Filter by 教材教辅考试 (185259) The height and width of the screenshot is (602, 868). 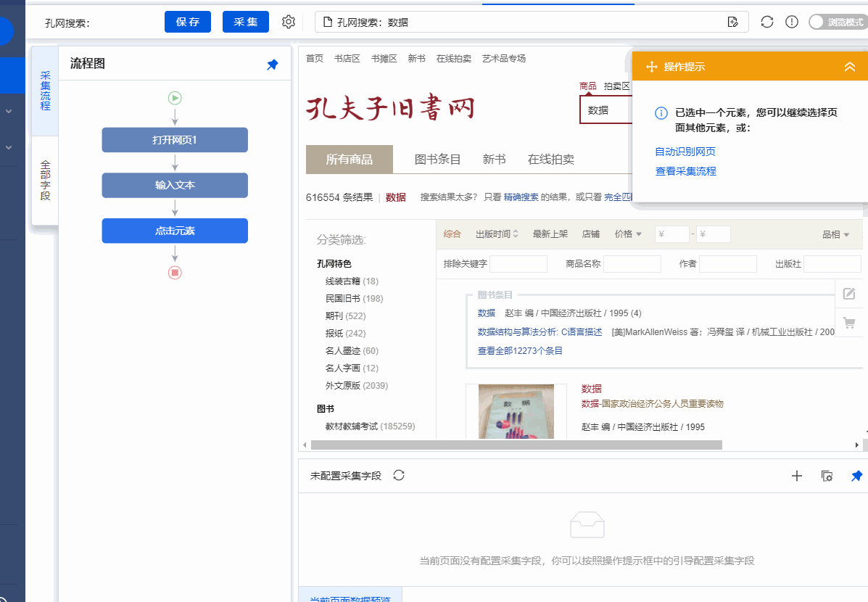(x=370, y=426)
